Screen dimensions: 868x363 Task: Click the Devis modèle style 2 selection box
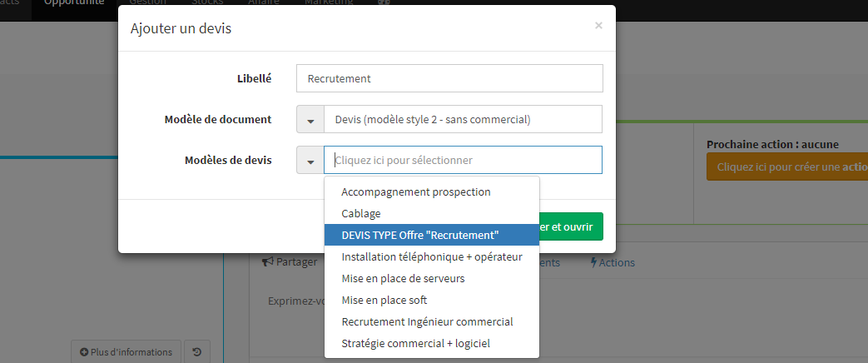464,120
